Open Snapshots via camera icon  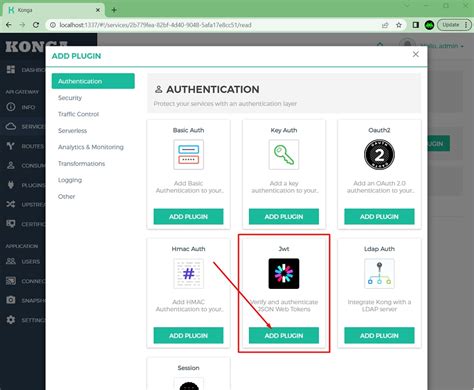click(11, 300)
